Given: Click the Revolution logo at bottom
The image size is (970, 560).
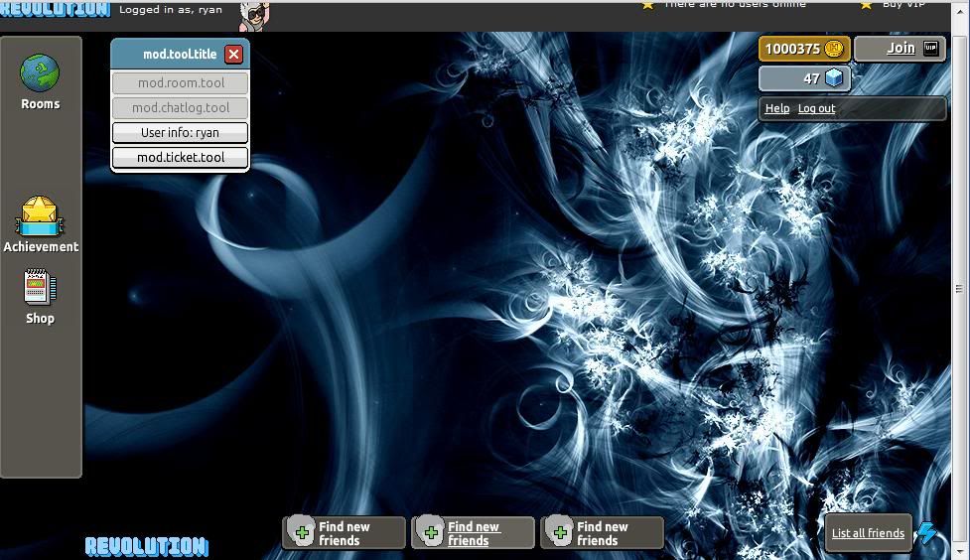Looking at the screenshot, I should pyautogui.click(x=147, y=546).
